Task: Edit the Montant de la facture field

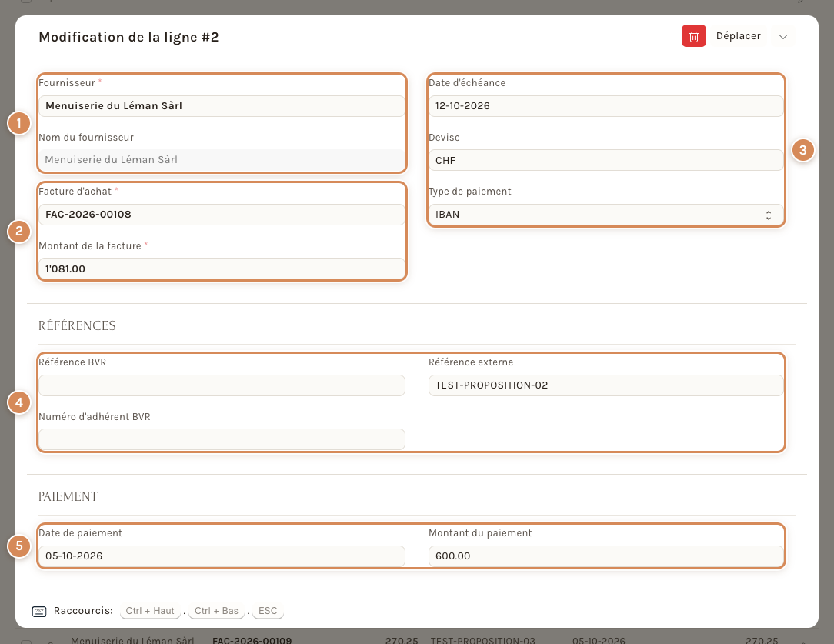Action: [222, 269]
